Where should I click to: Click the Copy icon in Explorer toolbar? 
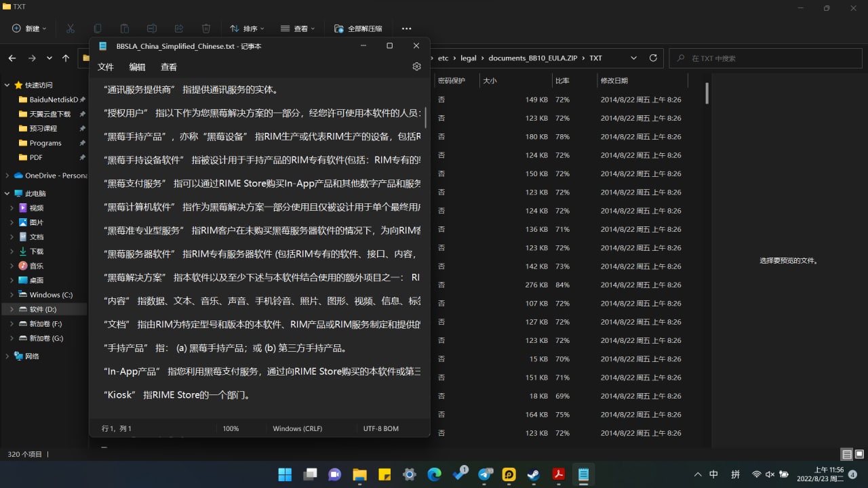click(98, 28)
